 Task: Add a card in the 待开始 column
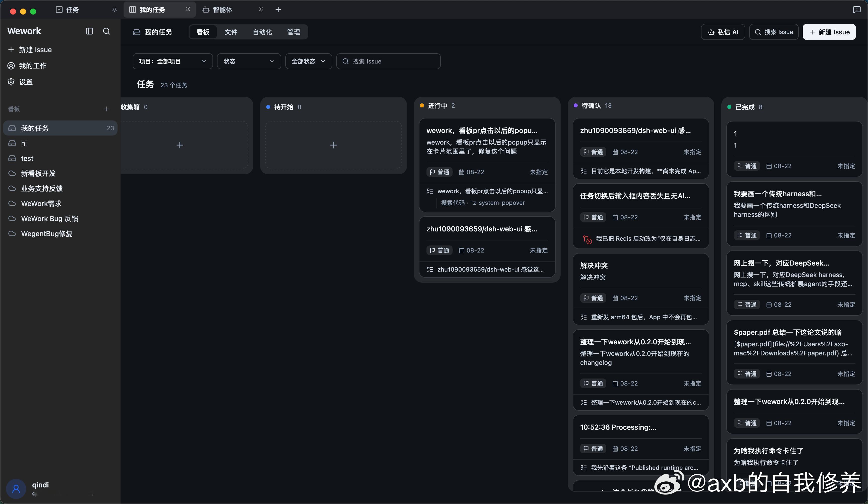(x=334, y=145)
